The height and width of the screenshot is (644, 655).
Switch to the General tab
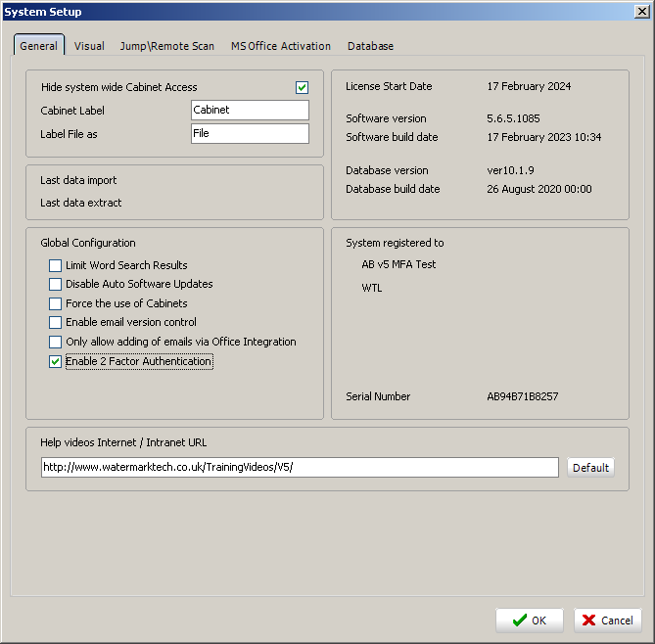[39, 46]
